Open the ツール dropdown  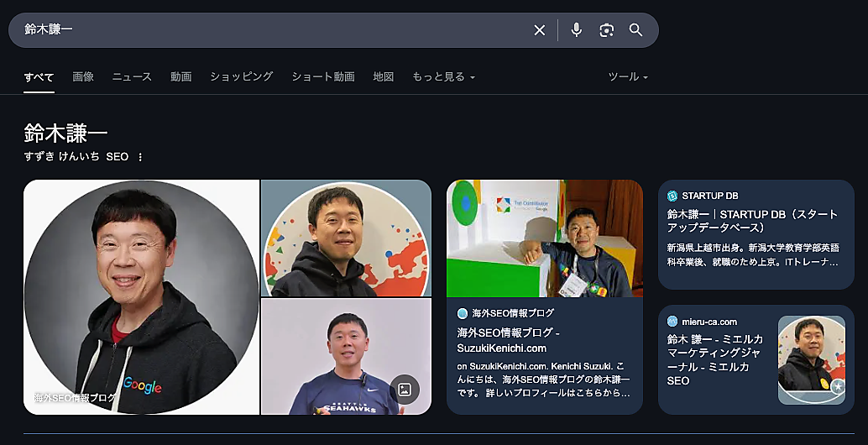pos(628,77)
